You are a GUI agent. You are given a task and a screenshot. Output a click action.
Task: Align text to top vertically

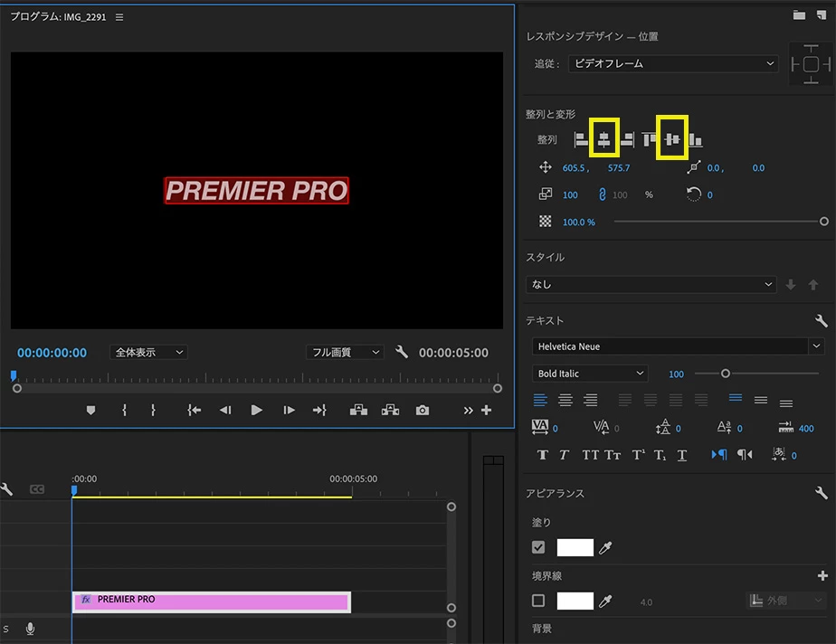(x=736, y=398)
